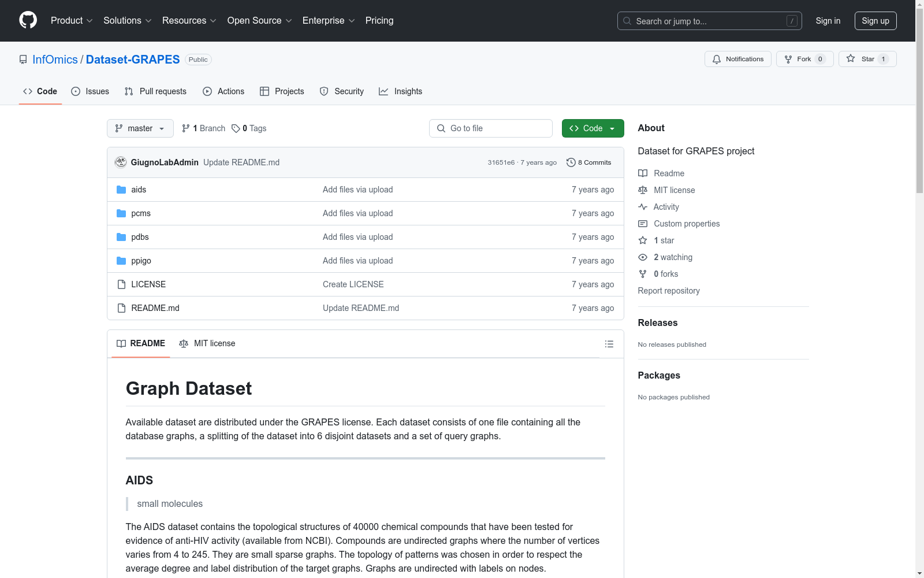Click the GiugnoLabAdmin avatar image
This screenshot has width=924, height=578.
(121, 162)
